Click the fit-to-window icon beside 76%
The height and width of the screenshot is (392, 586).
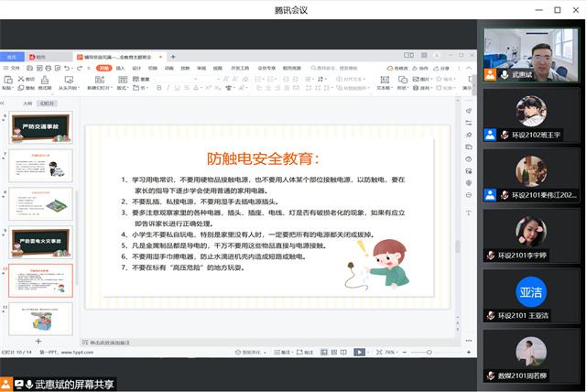tap(379, 352)
